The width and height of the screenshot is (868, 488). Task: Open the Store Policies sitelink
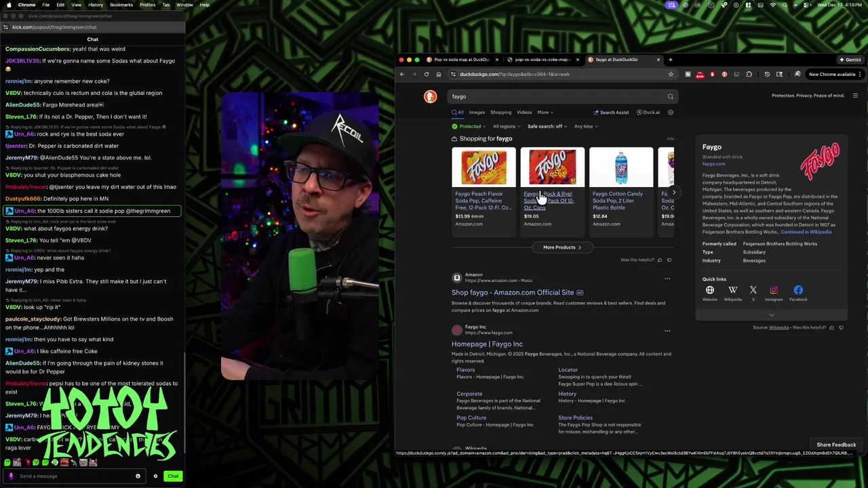coord(575,418)
